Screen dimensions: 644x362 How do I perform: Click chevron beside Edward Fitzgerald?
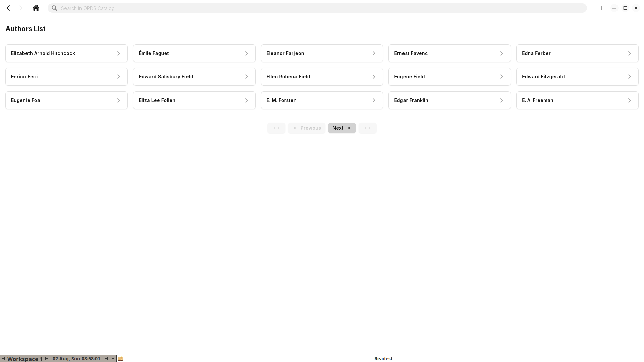629,77
